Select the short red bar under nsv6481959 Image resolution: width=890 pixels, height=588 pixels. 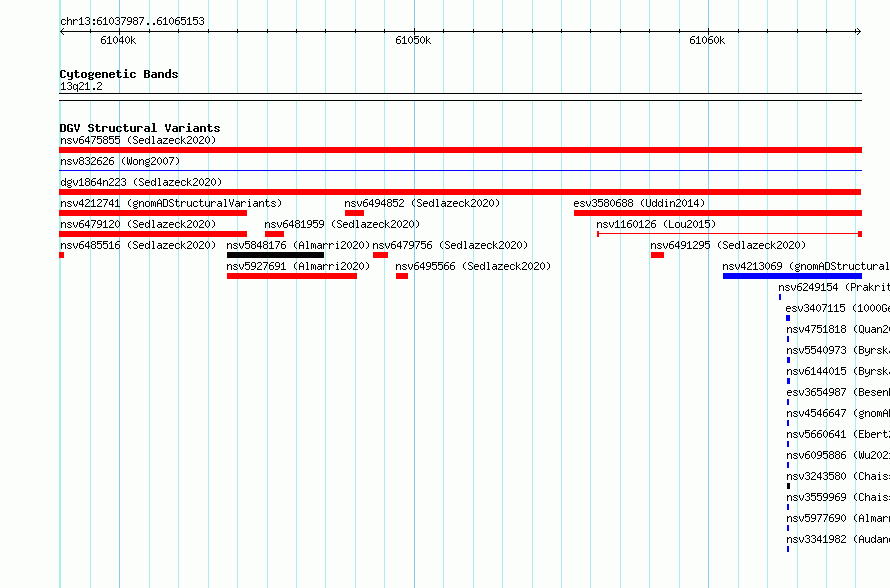click(274, 234)
